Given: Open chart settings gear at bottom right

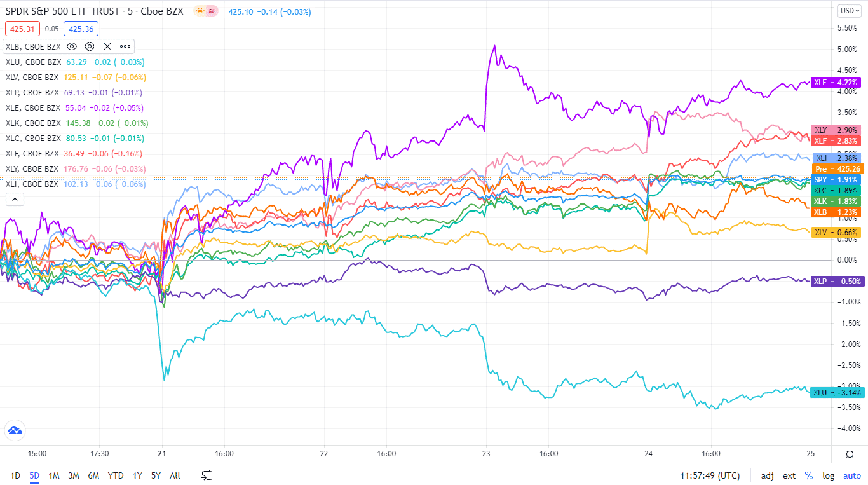Looking at the screenshot, I should [x=850, y=454].
